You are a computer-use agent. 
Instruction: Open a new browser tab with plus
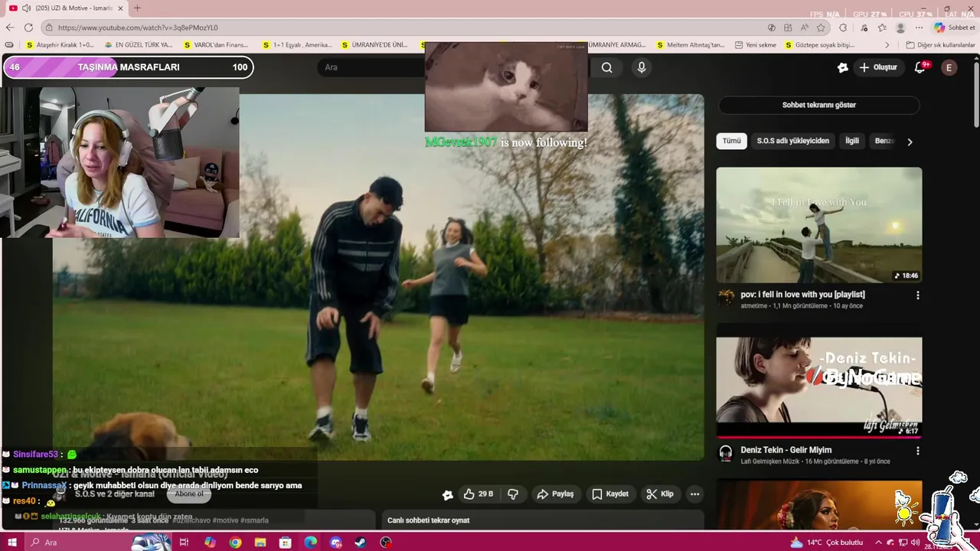pos(137,8)
